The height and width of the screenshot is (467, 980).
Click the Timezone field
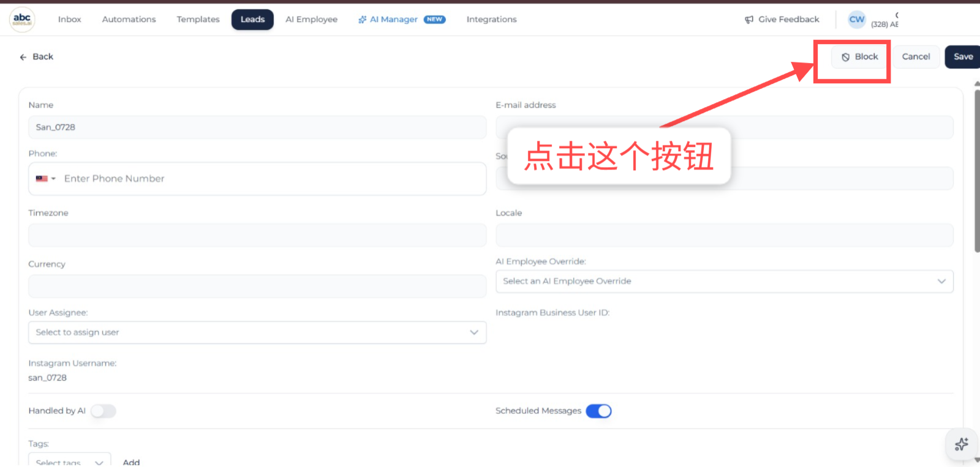[x=257, y=235]
